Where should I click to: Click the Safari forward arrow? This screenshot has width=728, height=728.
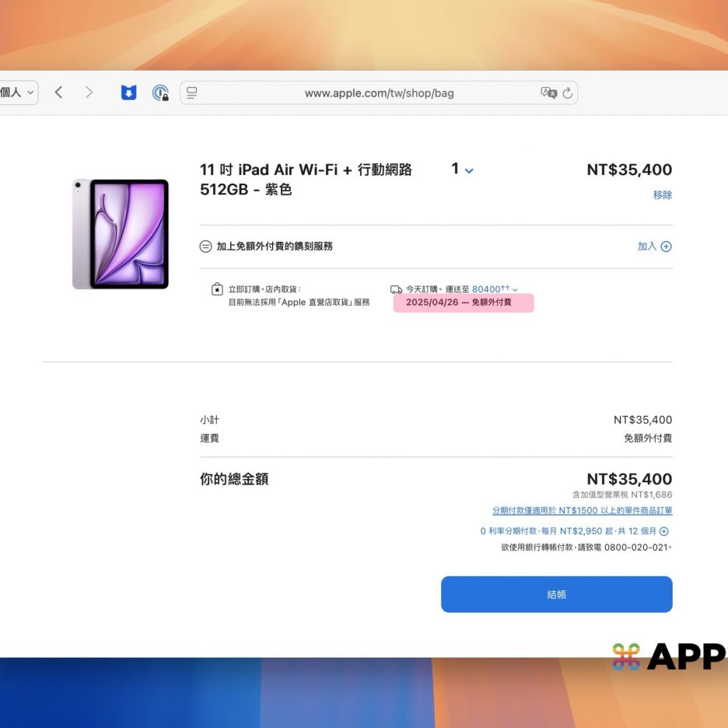tap(89, 93)
